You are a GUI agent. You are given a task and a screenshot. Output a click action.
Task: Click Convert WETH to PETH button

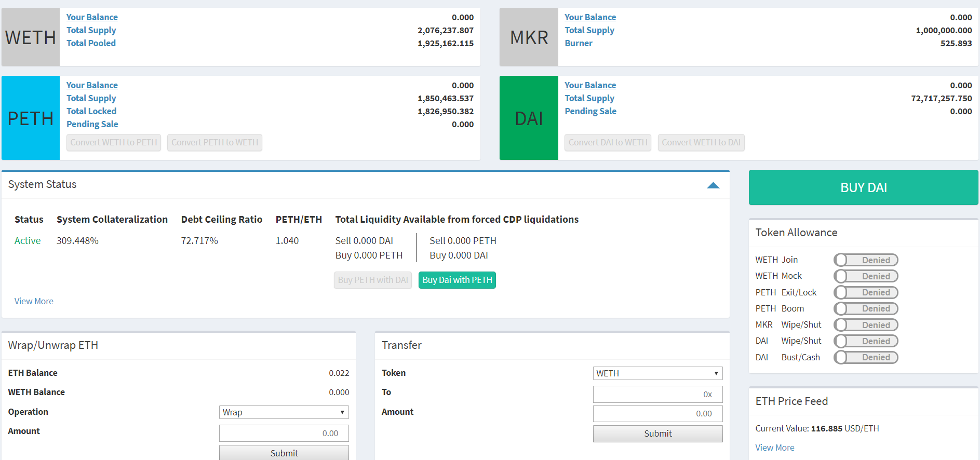[114, 142]
